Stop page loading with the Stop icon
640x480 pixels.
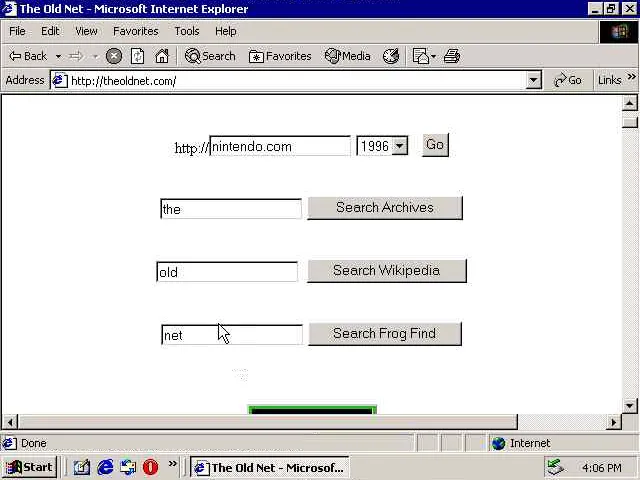[x=114, y=56]
